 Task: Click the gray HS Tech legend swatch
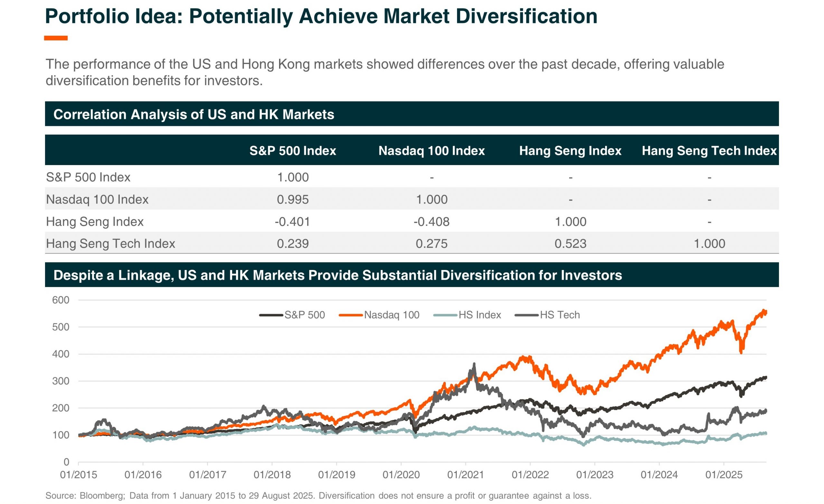click(526, 315)
